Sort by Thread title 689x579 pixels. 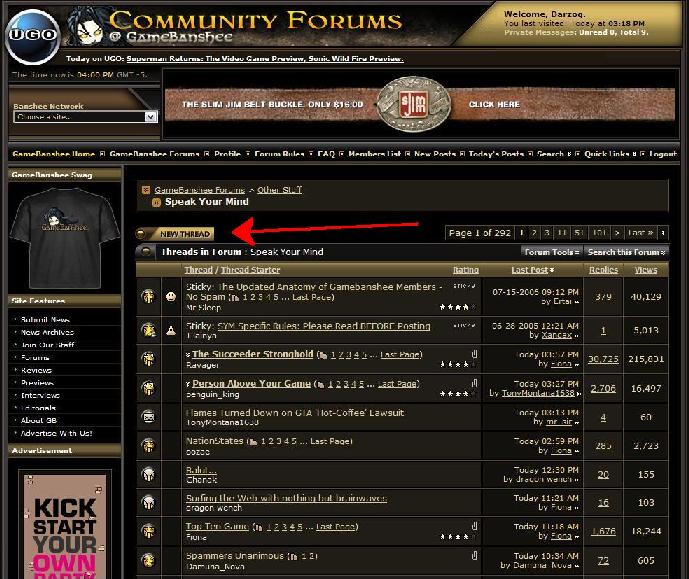pos(199,270)
